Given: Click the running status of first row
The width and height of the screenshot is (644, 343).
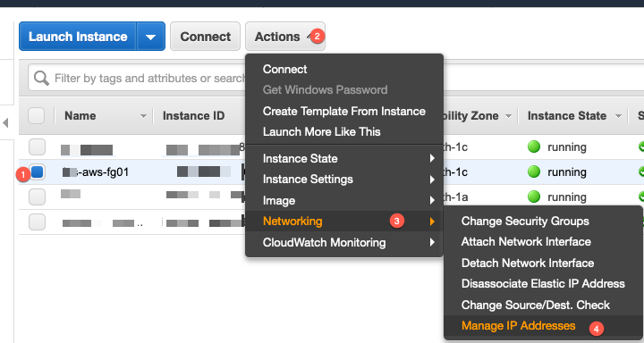Looking at the screenshot, I should point(567,146).
